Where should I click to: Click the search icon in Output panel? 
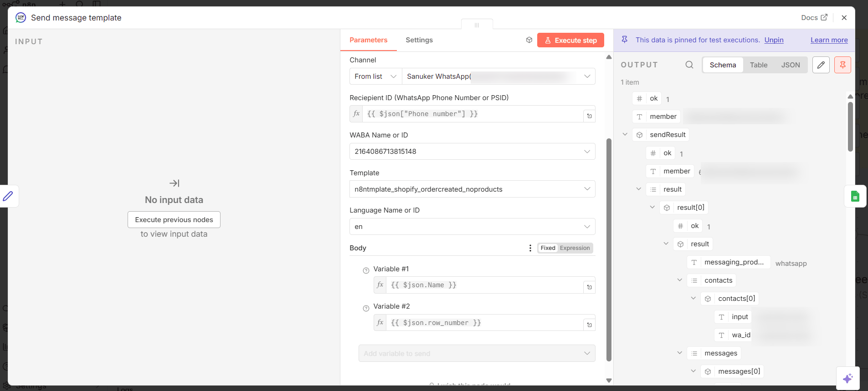(689, 65)
